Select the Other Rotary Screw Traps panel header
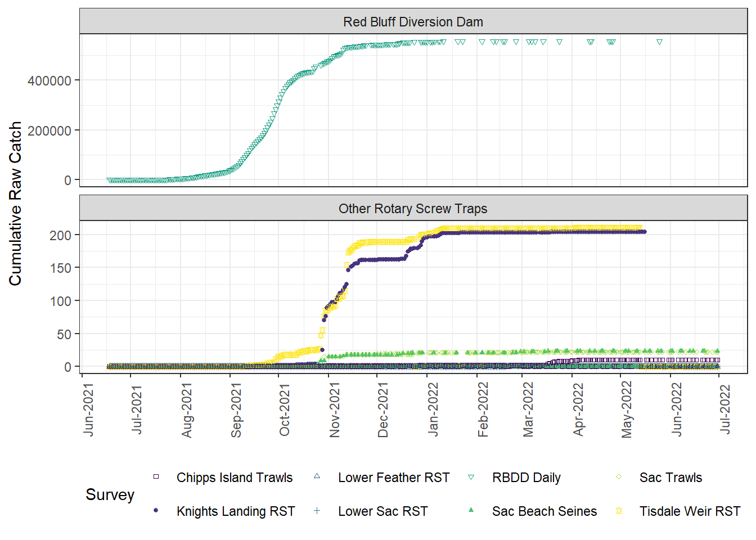756x540 pixels. (413, 209)
